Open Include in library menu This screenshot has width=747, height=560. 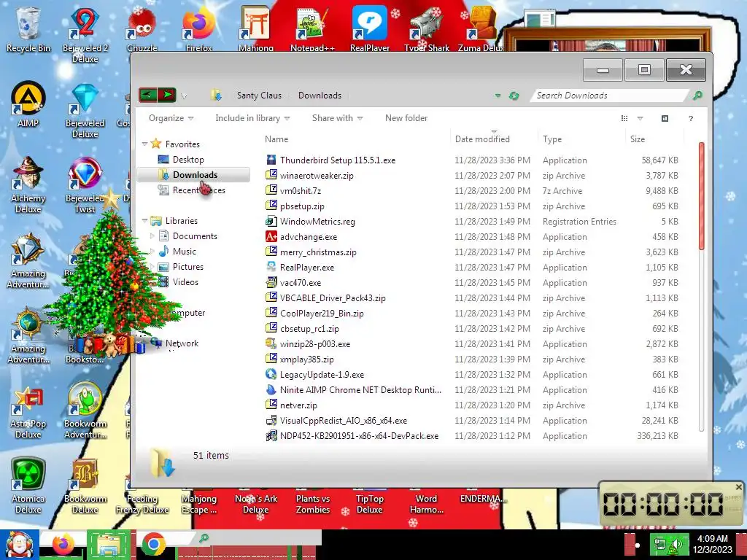[x=252, y=118]
